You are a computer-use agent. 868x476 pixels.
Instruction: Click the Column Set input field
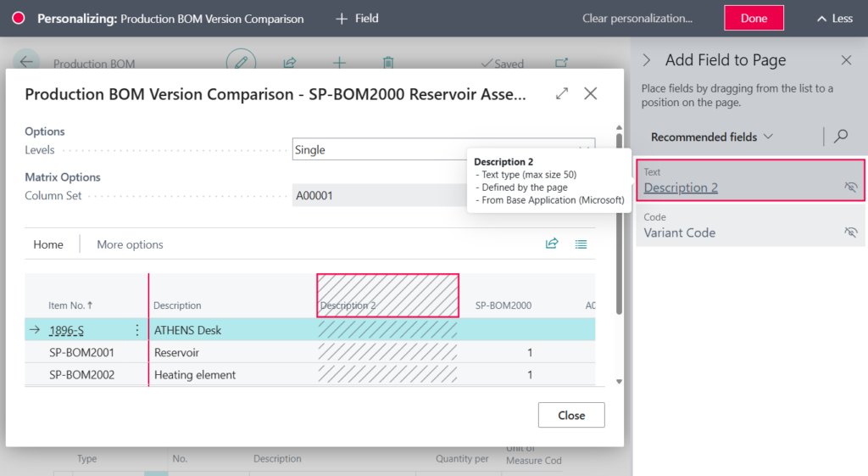click(x=377, y=196)
